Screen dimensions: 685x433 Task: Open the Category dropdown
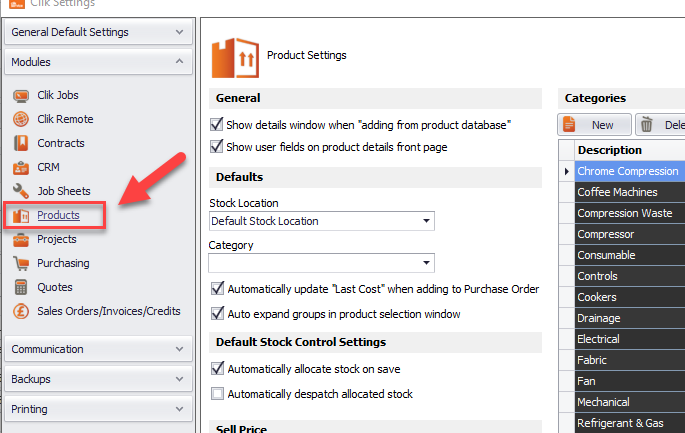[x=427, y=263]
